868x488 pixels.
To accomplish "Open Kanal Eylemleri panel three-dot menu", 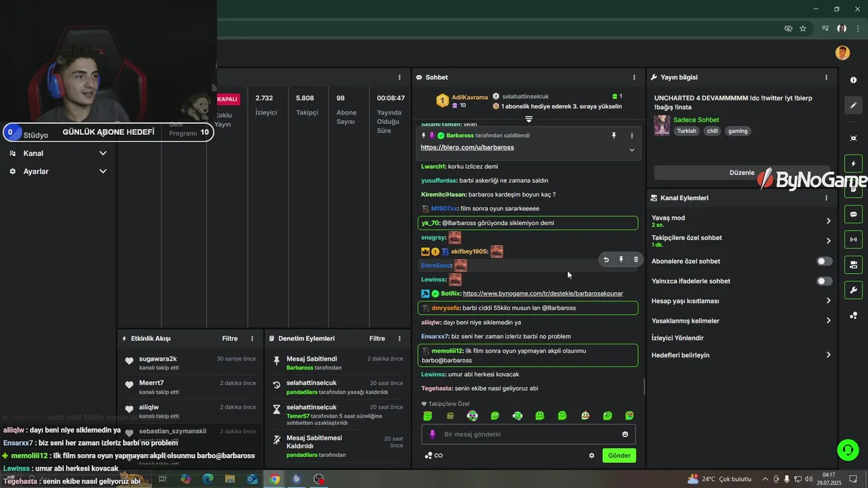I will [x=826, y=198].
